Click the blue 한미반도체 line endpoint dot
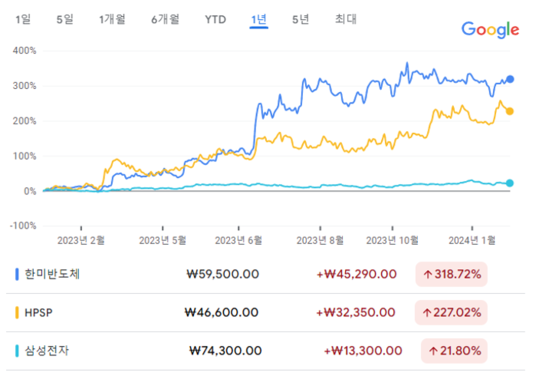The image size is (539, 379). click(x=510, y=79)
